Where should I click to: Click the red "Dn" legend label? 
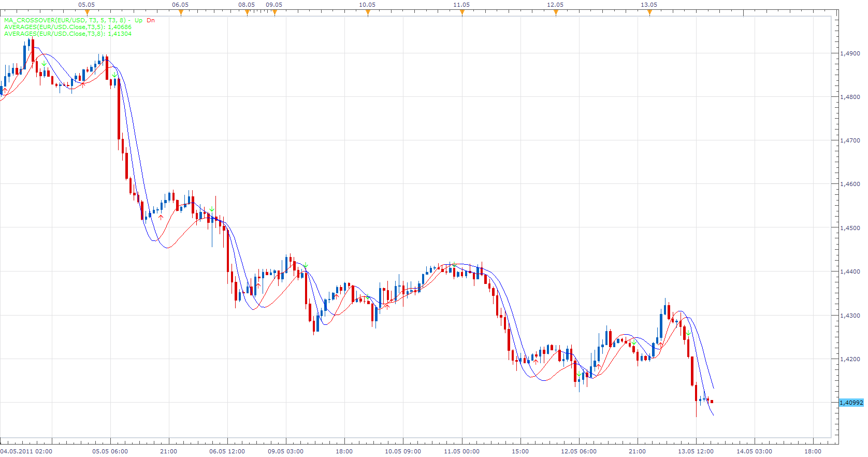click(x=150, y=20)
